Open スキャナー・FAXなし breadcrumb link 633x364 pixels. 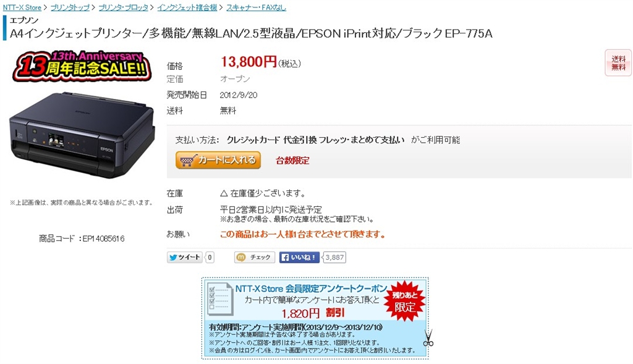tap(257, 7)
